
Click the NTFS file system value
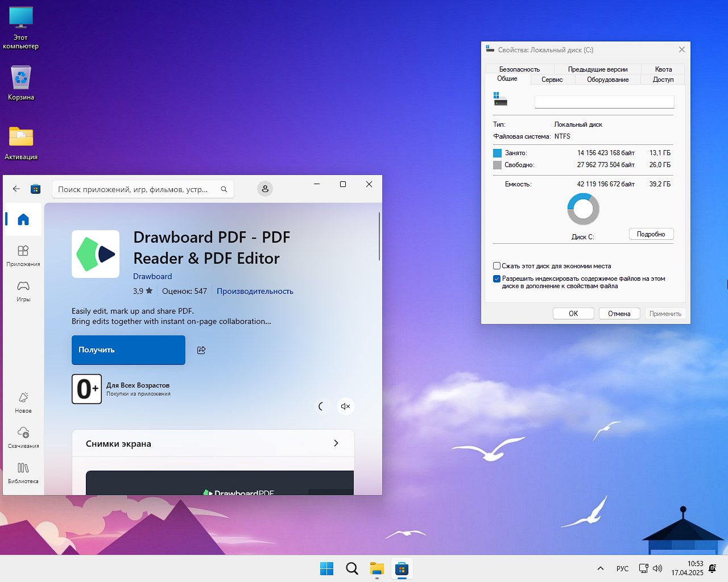[x=562, y=136]
